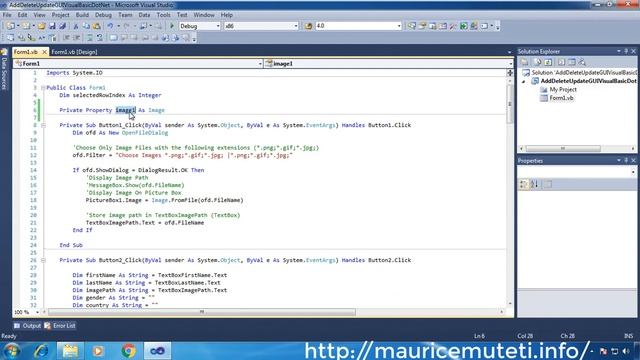Click the Visual Studio taskbar button
640x360 pixels.
tap(157, 351)
